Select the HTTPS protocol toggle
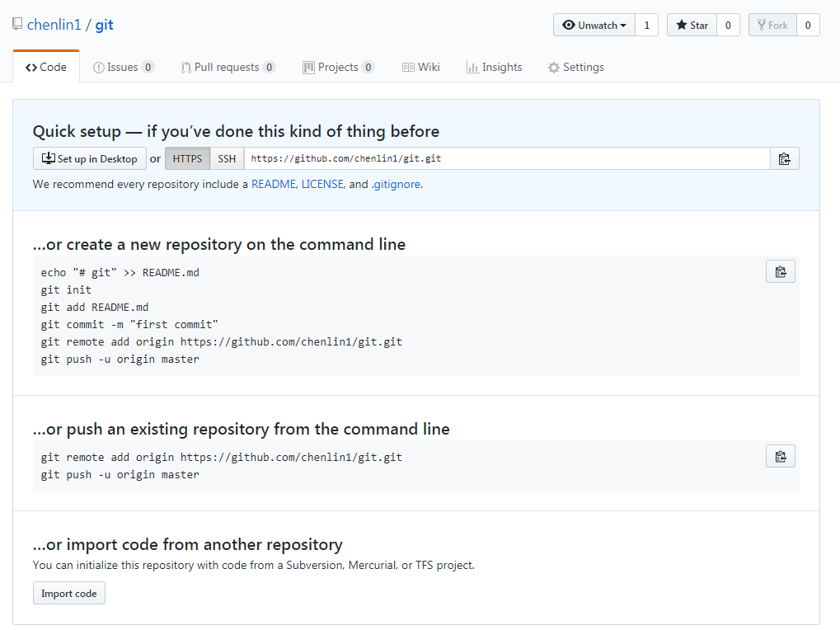Image resolution: width=840 pixels, height=630 pixels. point(187,158)
